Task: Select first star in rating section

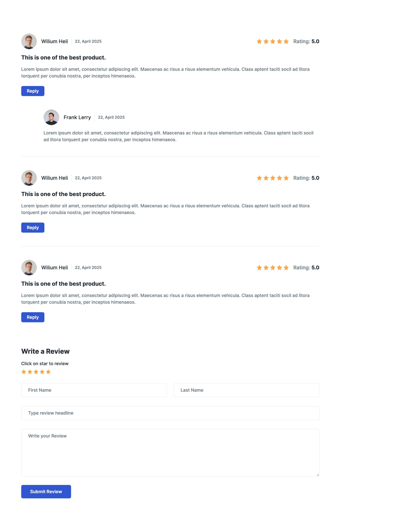Action: 24,372
